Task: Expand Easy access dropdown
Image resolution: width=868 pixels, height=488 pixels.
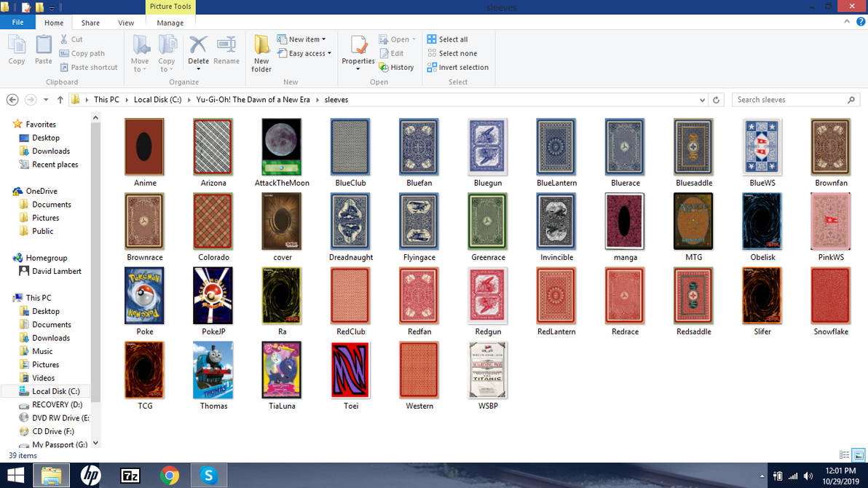Action: click(329, 53)
